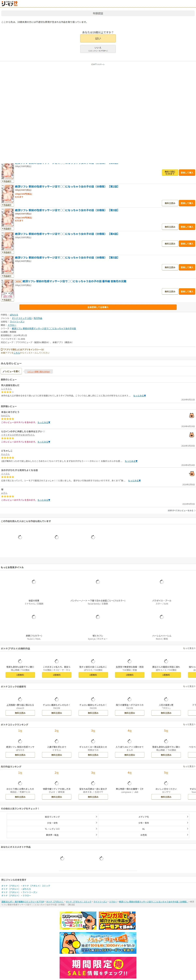Viewport: 196px width, 980px height.
Task: Click the 65件すべてのレビューをみる link
Action: click(181, 511)
